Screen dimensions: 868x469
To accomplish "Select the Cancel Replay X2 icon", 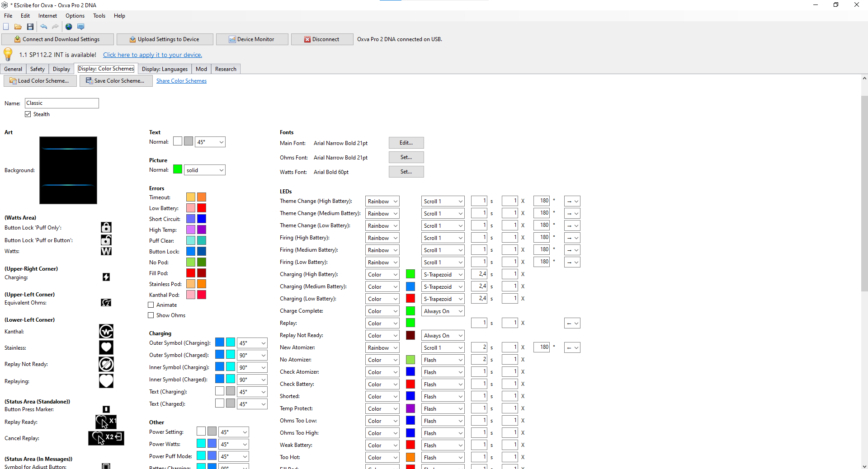I will click(x=106, y=438).
